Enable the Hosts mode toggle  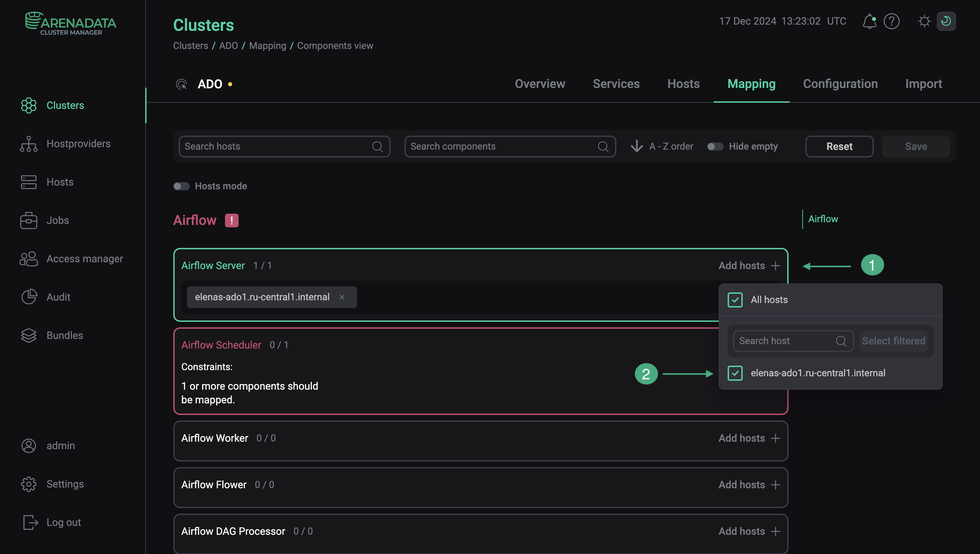(x=181, y=186)
